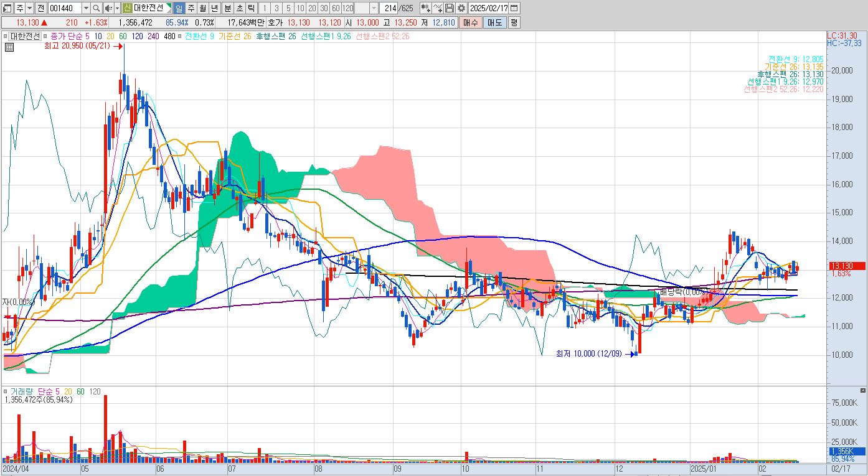Viewport: 868px width, 476px height.
Task: Click the bar count field showing 214
Action: coord(389,8)
